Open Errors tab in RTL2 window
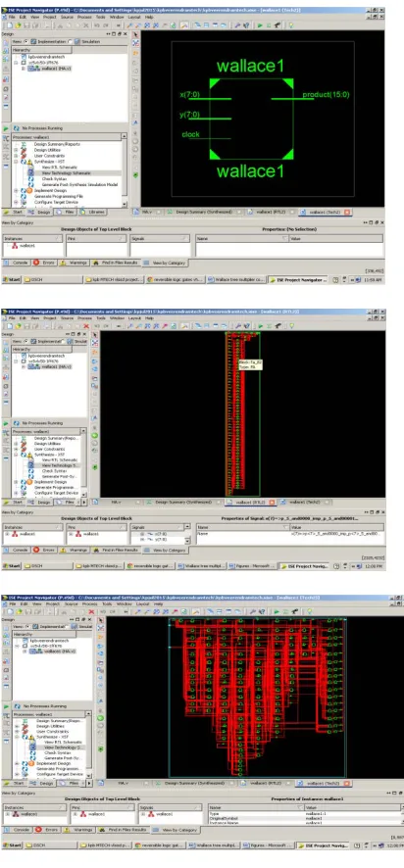 click(x=44, y=550)
